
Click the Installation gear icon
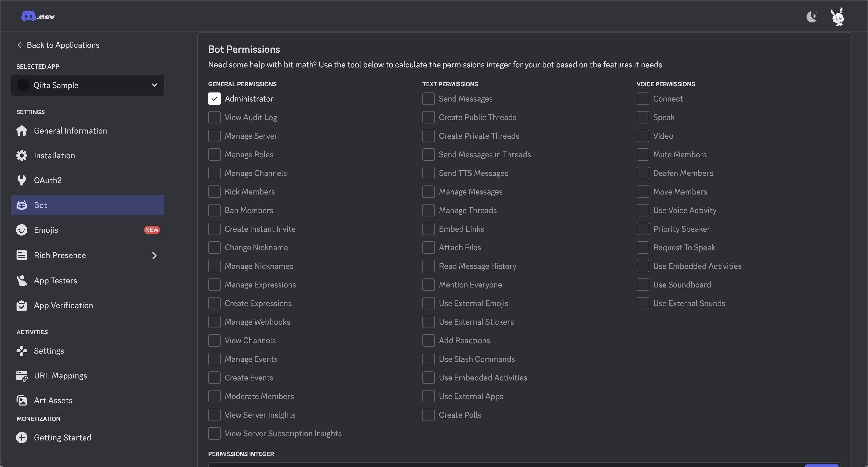(x=21, y=155)
